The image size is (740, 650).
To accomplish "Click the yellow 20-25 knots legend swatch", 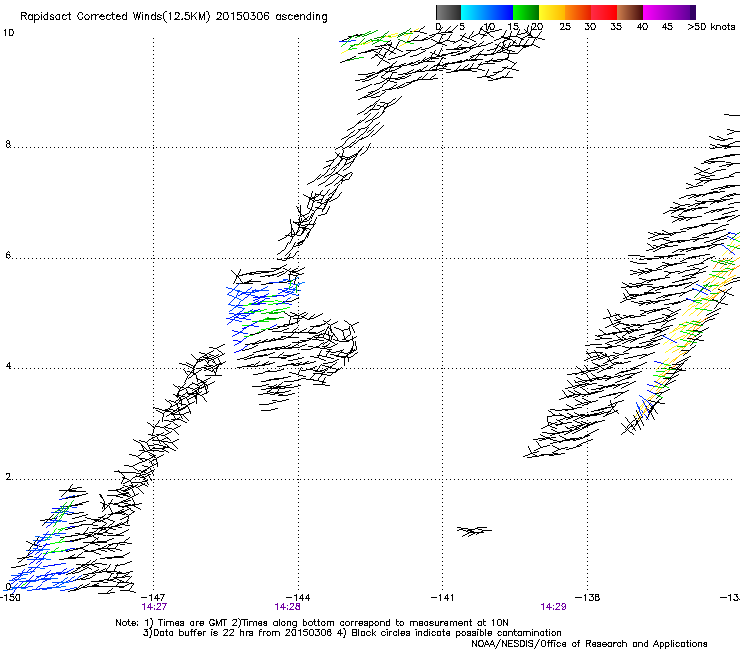I will pyautogui.click(x=552, y=12).
